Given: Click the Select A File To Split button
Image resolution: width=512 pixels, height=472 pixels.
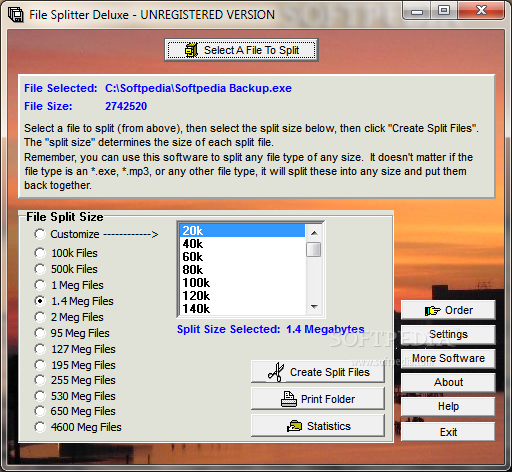Looking at the screenshot, I should coord(241,50).
